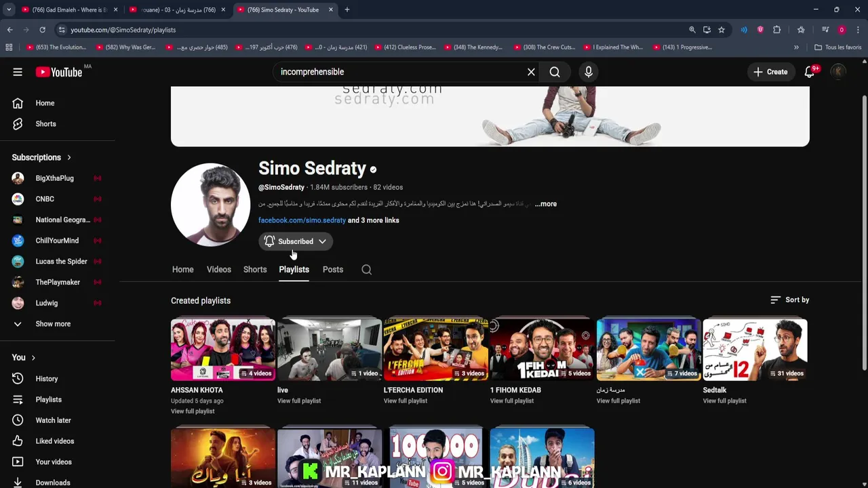This screenshot has height=488, width=868.
Task: Search within channel magnifier icon
Action: (366, 270)
